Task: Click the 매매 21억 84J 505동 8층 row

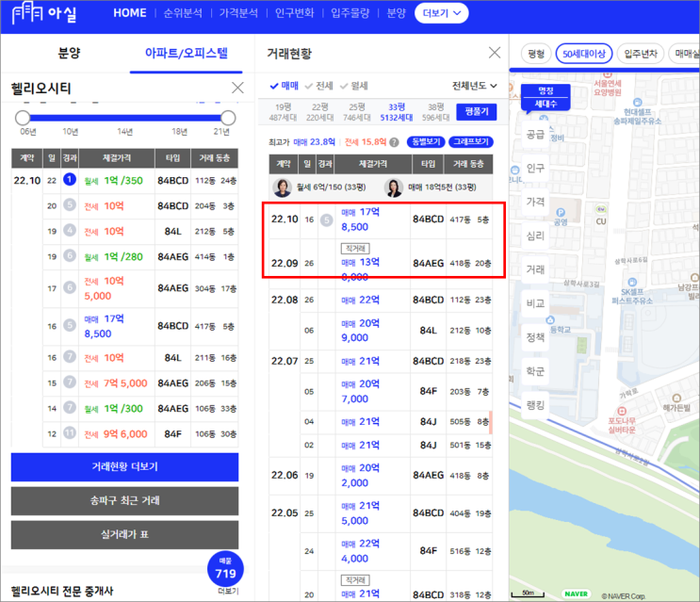Action: pos(397,422)
